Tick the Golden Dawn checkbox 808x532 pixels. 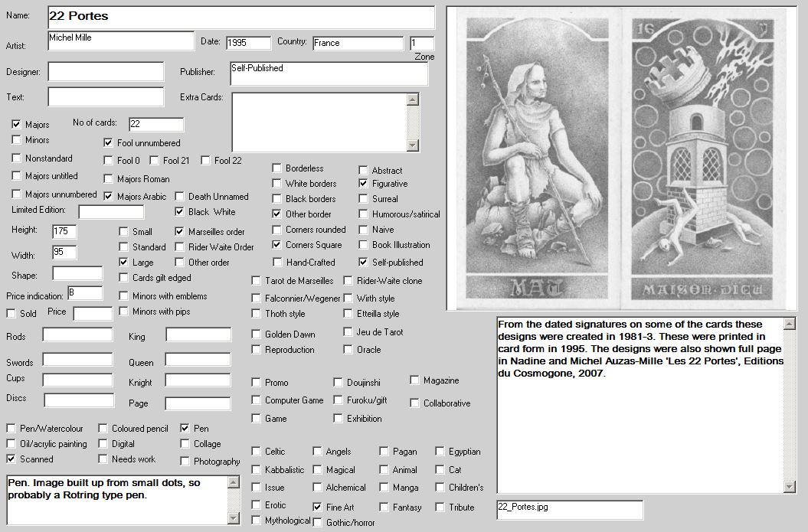(x=256, y=335)
